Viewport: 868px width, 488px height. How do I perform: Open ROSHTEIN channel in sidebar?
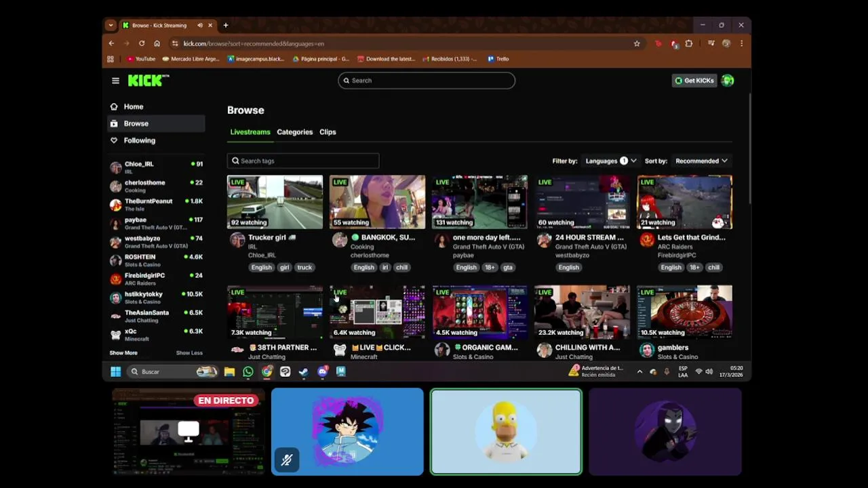[x=156, y=260]
